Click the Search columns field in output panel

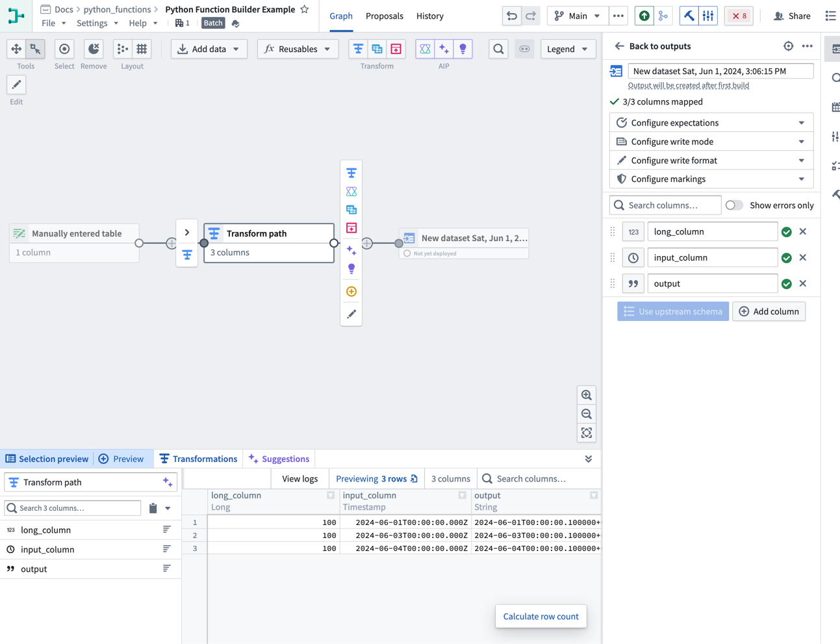click(665, 205)
